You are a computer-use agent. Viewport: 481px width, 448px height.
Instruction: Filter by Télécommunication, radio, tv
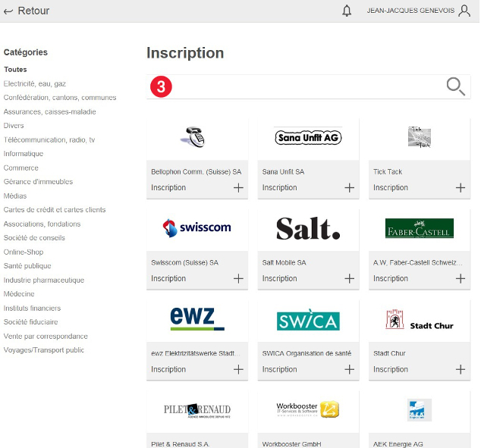pos(49,139)
